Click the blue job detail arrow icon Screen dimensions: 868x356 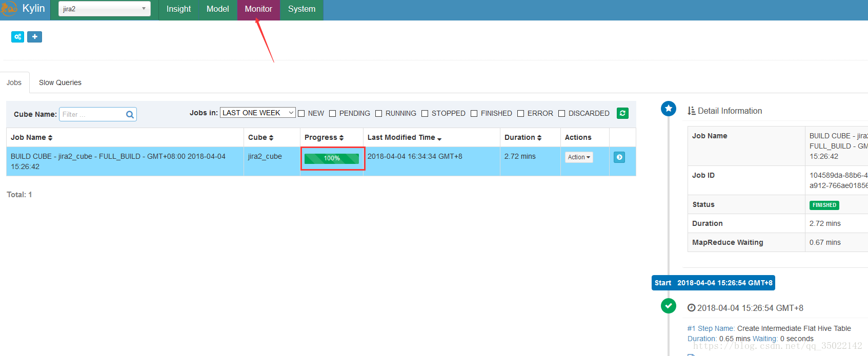pyautogui.click(x=619, y=157)
